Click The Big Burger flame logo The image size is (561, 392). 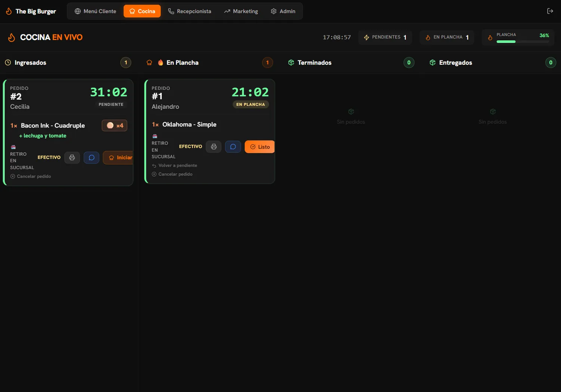9,11
